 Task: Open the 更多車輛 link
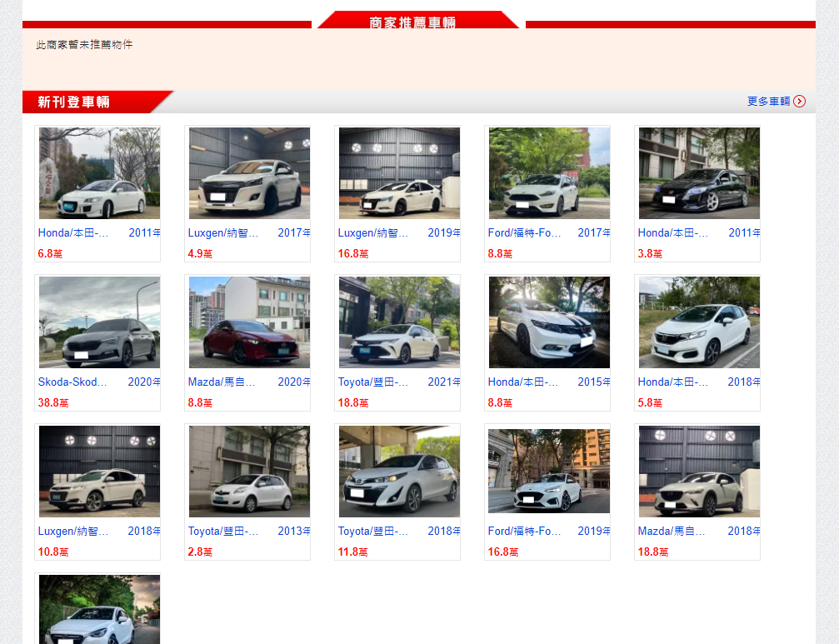768,102
